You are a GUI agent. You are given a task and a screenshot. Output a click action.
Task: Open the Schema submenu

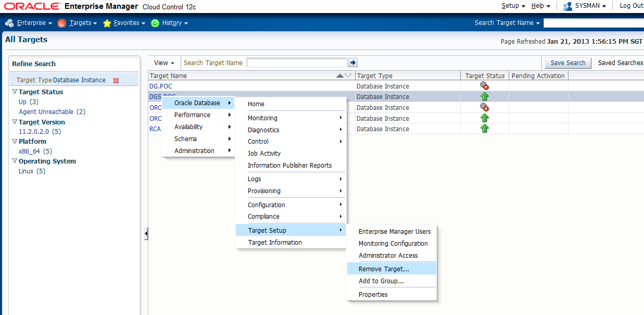[x=198, y=139]
